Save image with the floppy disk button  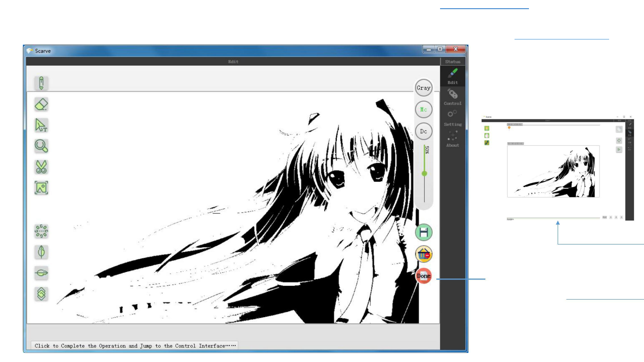coord(424,232)
